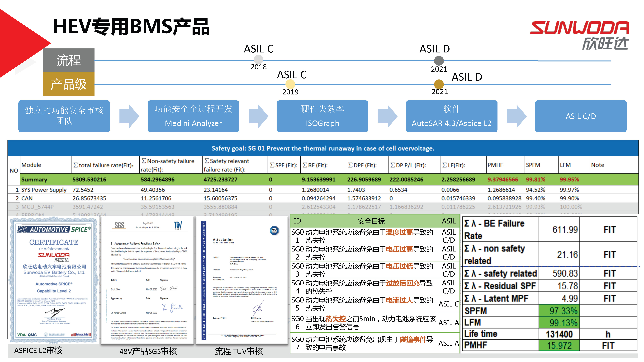The image size is (644, 362).
Task: Click the arrow before ASIL C/D box
Action: pos(516,116)
